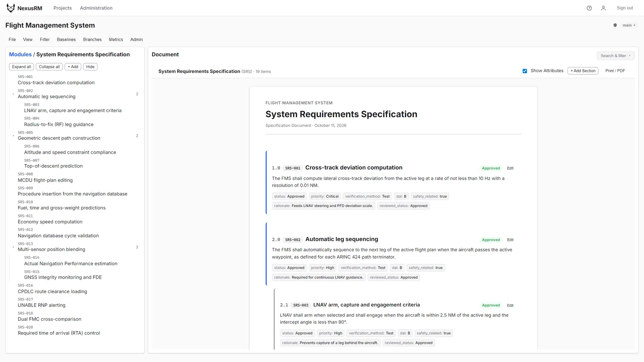Open the user profile icon
The height and width of the screenshot is (362, 644).
pos(603,8)
